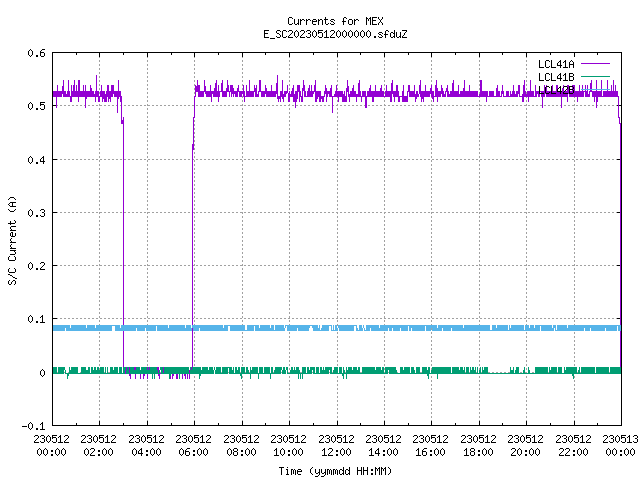
Task: Click the 230512 20:00 x-axis tick label
Action: pos(525,446)
